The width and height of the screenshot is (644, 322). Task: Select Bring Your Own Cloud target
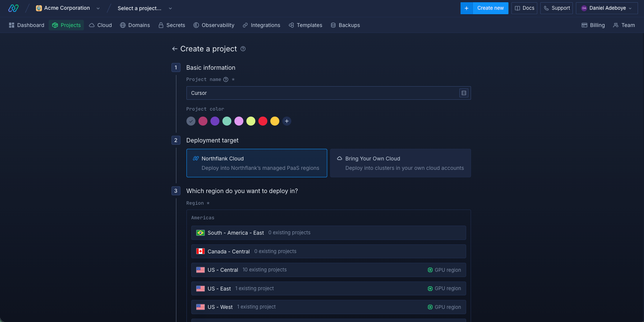pyautogui.click(x=401, y=163)
